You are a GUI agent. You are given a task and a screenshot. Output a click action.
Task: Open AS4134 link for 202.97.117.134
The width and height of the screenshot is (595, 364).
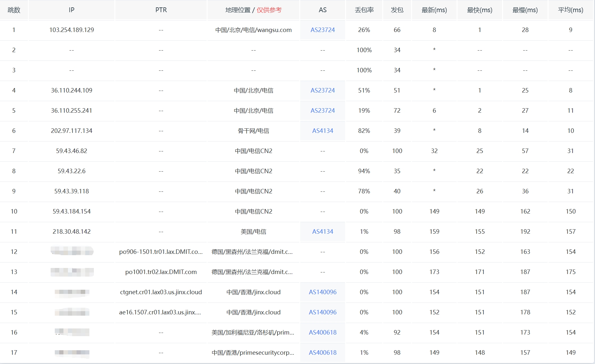[x=323, y=131]
